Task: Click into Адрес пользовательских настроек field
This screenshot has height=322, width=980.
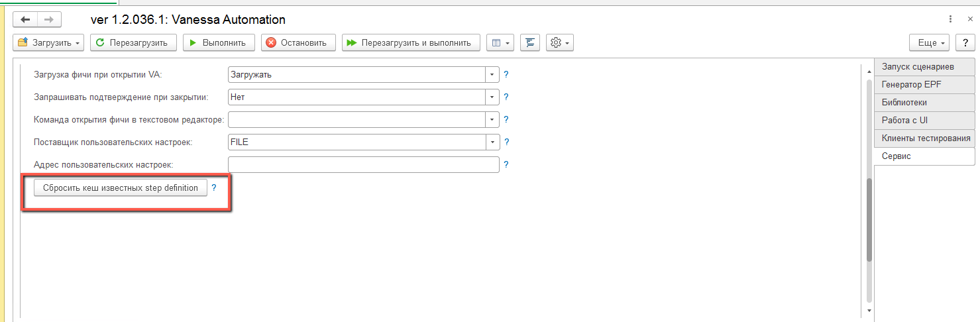Action: pos(363,164)
